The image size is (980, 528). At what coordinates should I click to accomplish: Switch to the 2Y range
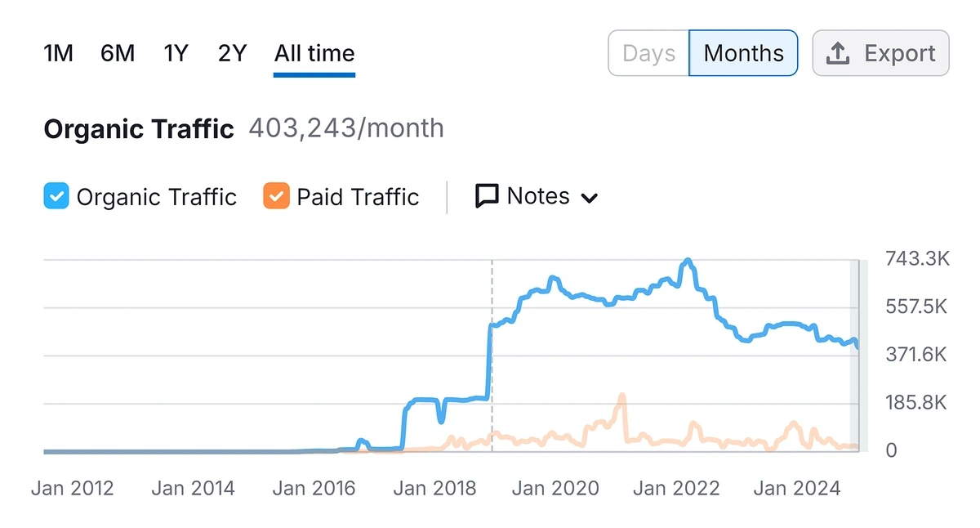tap(232, 54)
